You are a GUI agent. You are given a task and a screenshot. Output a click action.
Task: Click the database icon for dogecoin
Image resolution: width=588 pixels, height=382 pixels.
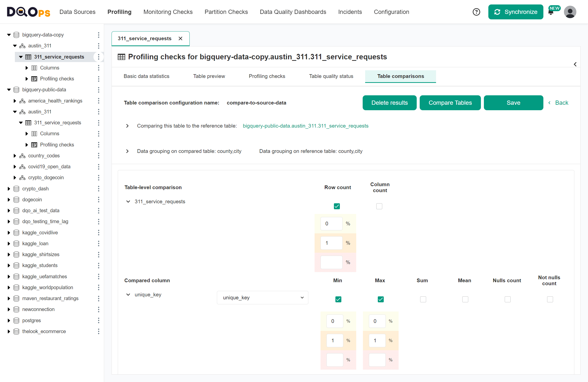coord(16,200)
